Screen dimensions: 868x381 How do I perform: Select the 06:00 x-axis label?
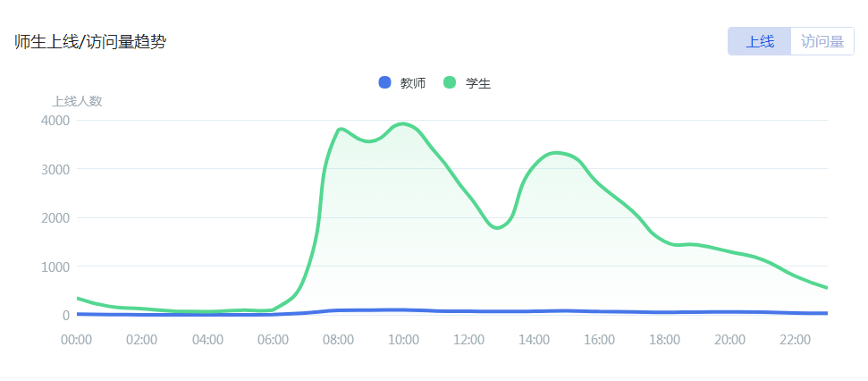point(273,340)
